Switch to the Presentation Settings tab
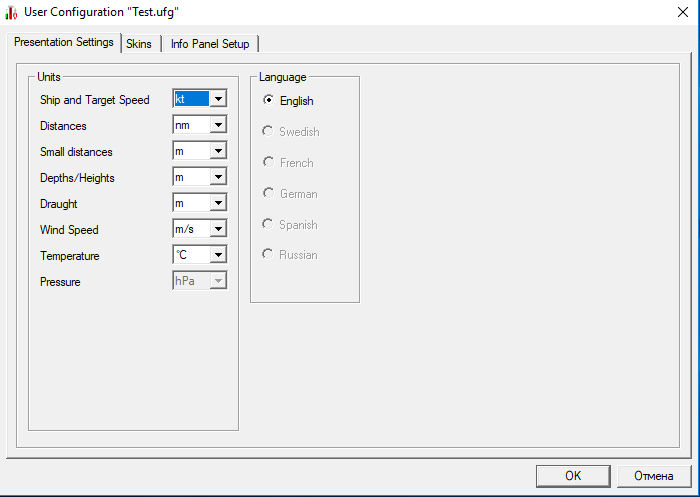This screenshot has width=700, height=497. coord(63,43)
